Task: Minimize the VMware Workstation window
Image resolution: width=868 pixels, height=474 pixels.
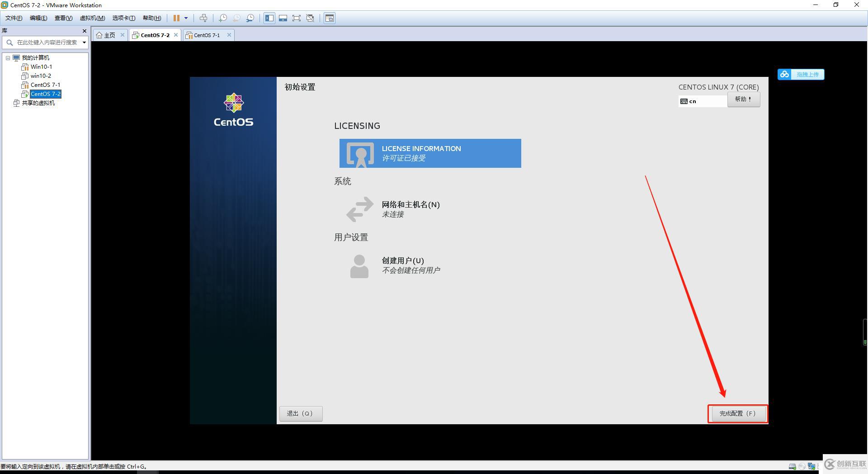Action: (x=816, y=5)
